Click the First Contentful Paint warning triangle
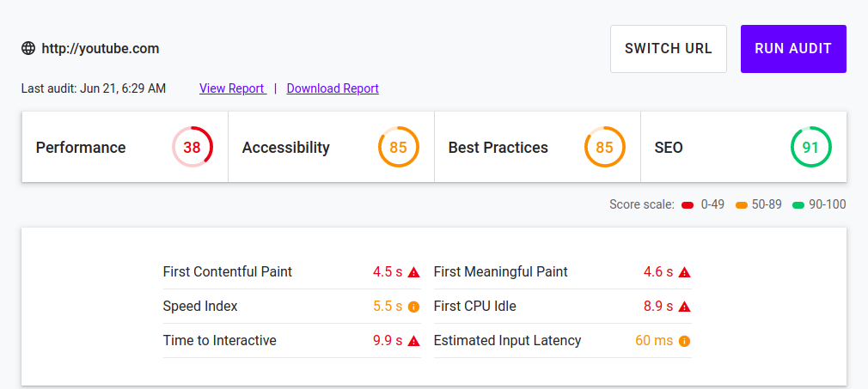868x389 pixels. pos(413,272)
